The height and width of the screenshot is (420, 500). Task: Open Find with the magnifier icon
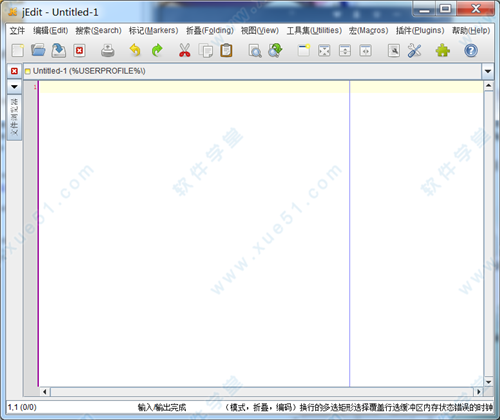[x=255, y=51]
